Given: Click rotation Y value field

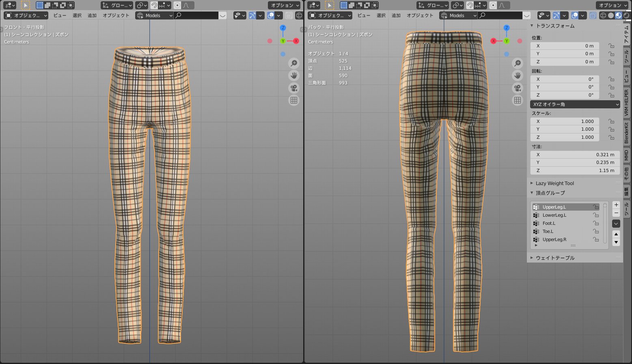Looking at the screenshot, I should click(565, 87).
